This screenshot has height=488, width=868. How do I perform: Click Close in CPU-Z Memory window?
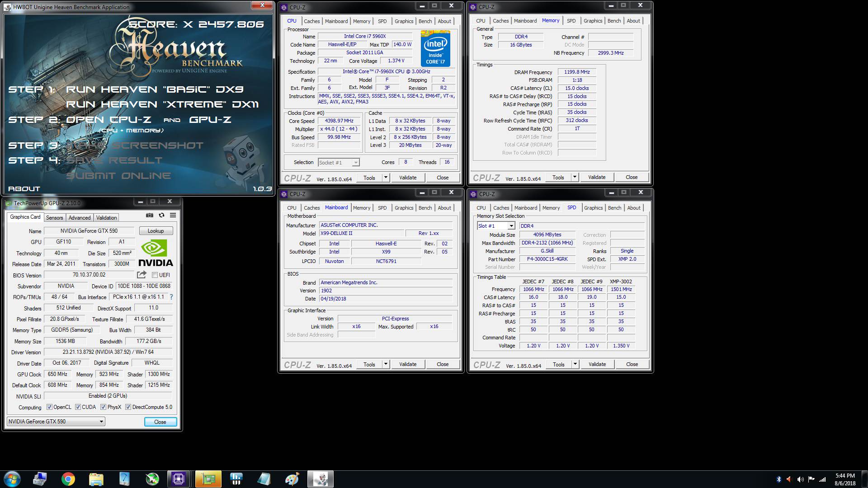tap(632, 177)
